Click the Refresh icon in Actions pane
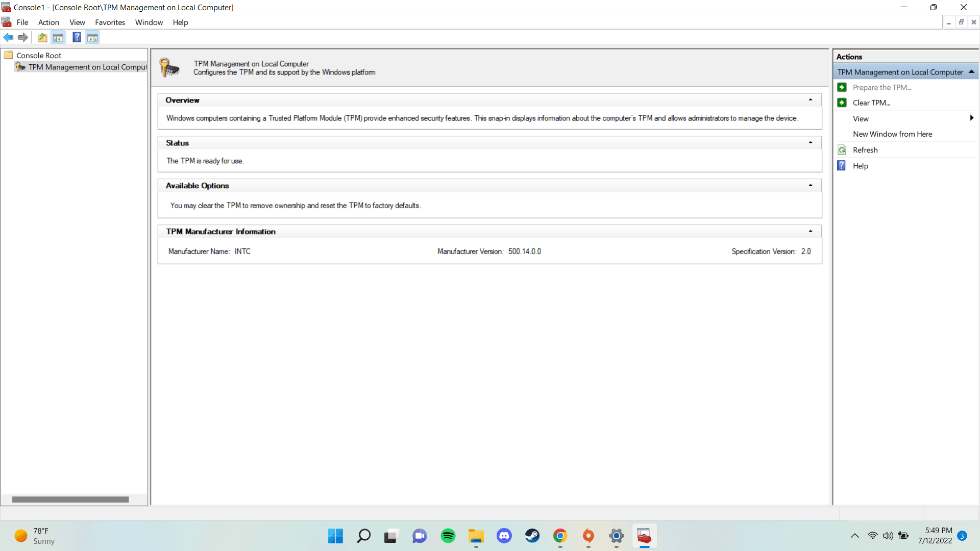 click(842, 150)
